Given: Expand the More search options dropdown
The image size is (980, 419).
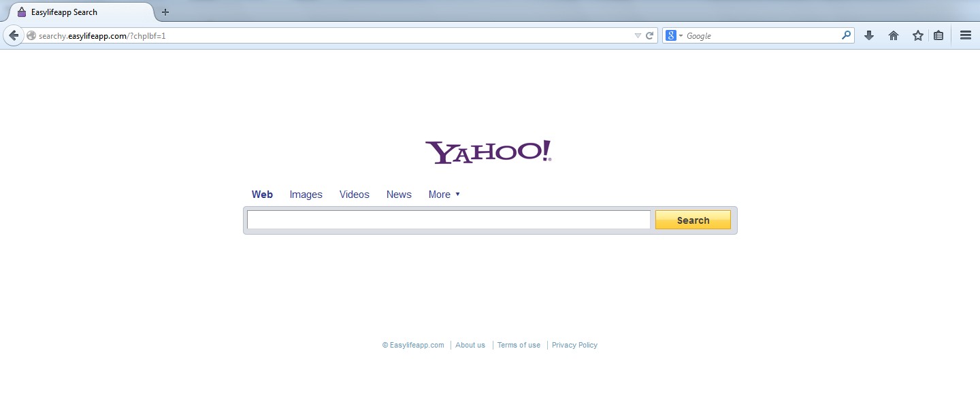Looking at the screenshot, I should [444, 195].
